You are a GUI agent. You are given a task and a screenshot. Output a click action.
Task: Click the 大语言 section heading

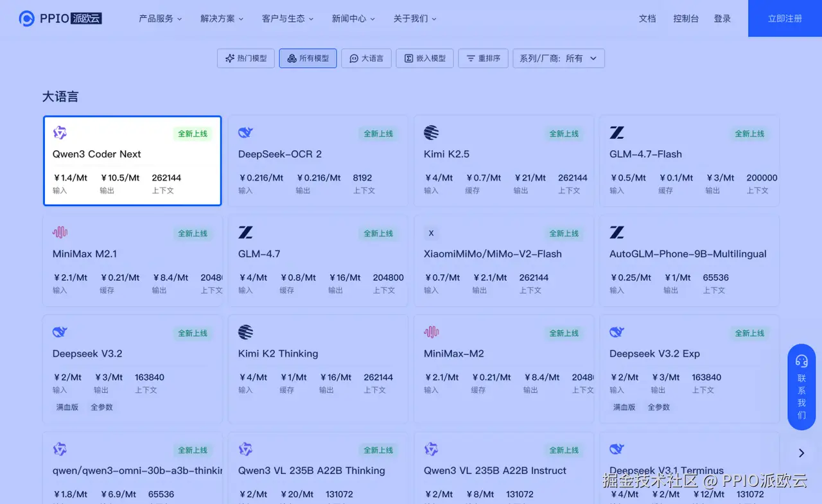[x=60, y=97]
